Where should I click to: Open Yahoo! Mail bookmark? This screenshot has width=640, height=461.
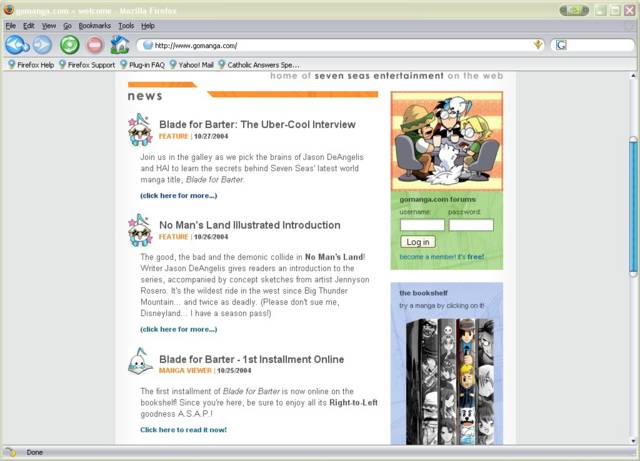pyautogui.click(x=191, y=65)
